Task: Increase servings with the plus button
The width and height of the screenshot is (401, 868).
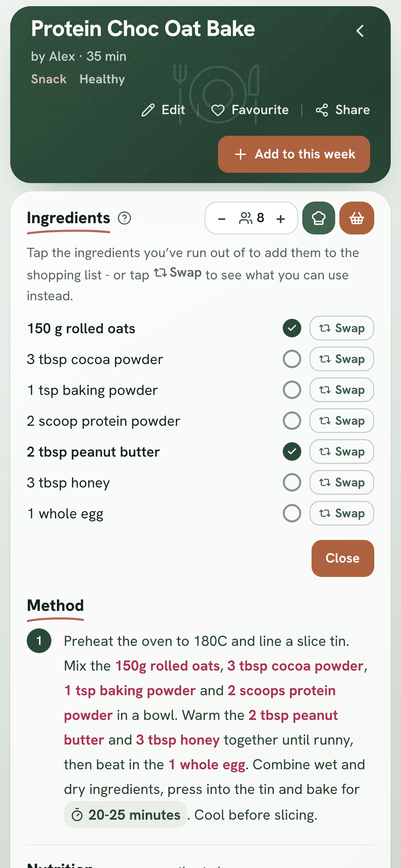Action: (281, 219)
